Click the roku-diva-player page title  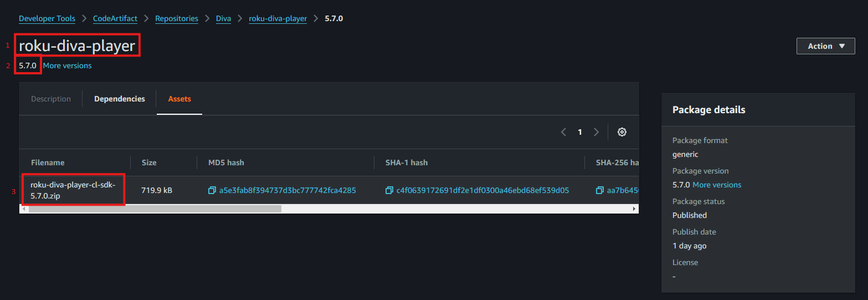click(x=77, y=46)
